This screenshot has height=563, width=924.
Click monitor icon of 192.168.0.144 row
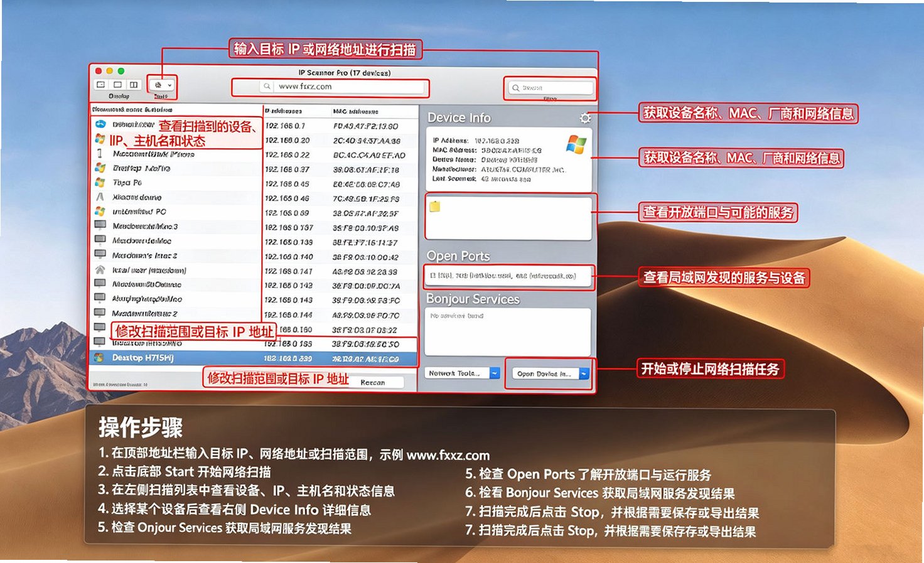[x=100, y=313]
